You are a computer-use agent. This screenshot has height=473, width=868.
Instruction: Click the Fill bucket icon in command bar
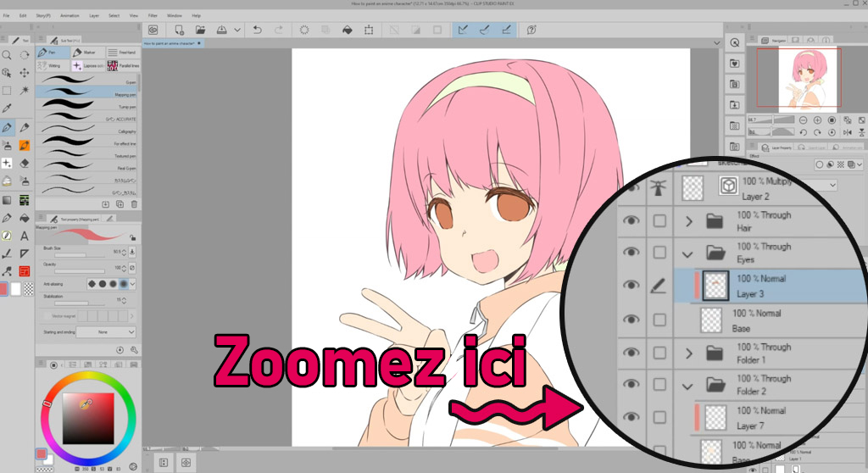[347, 30]
